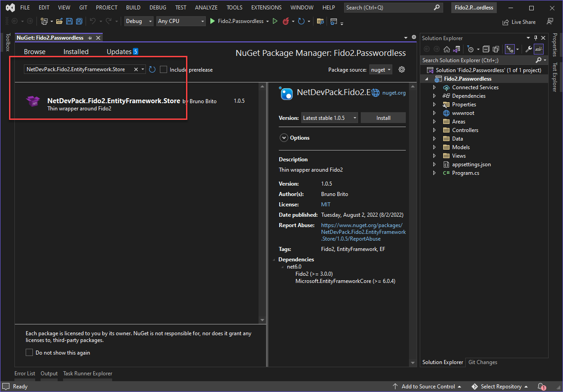563x392 pixels.
Task: Enable the Include prerelease checkbox
Action: pos(163,69)
